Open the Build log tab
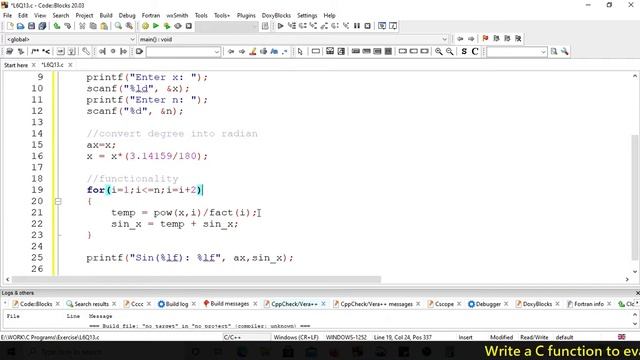 (177, 304)
